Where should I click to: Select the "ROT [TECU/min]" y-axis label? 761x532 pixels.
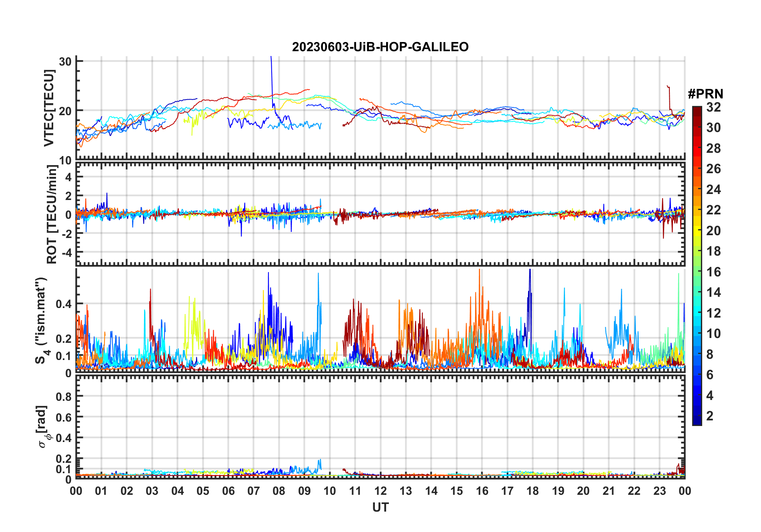click(52, 214)
